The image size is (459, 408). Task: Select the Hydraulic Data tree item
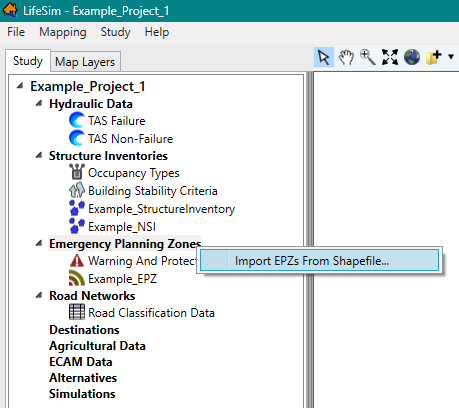point(91,104)
